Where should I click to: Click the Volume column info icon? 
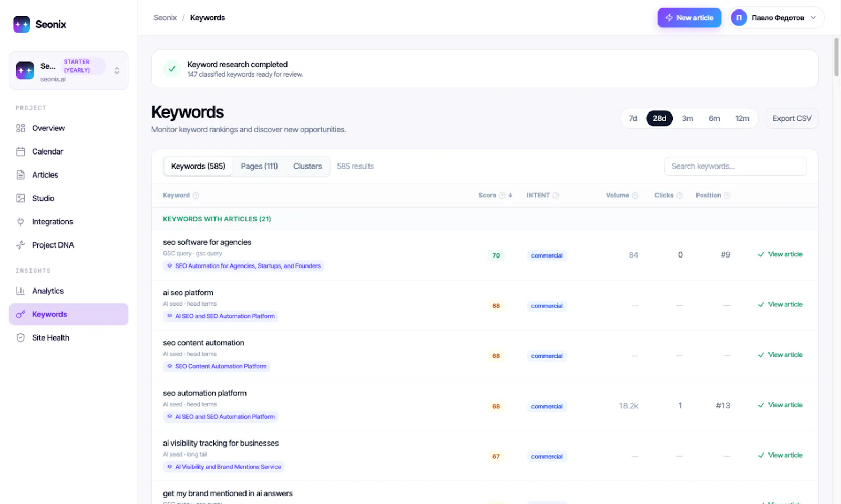(x=635, y=196)
